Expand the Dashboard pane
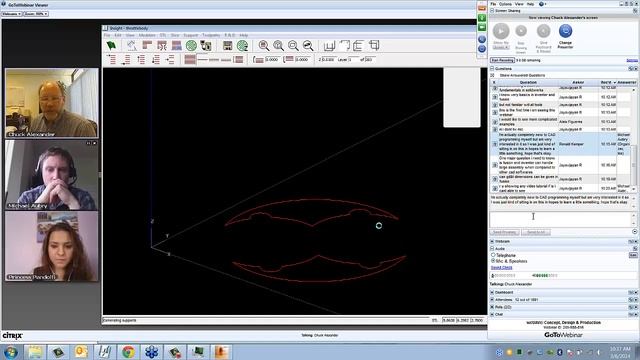 point(492,292)
